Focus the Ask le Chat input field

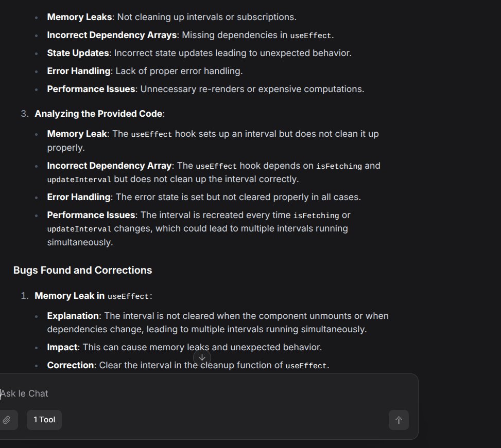coord(204,393)
